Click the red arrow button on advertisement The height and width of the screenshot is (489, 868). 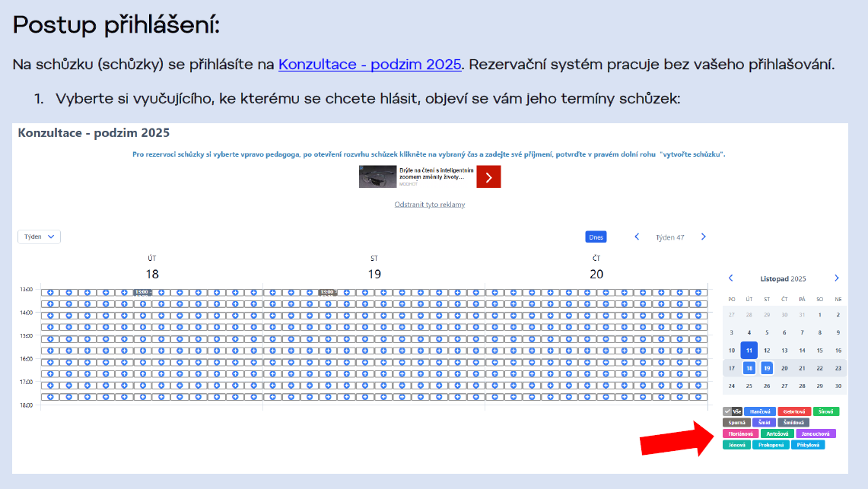(x=488, y=177)
